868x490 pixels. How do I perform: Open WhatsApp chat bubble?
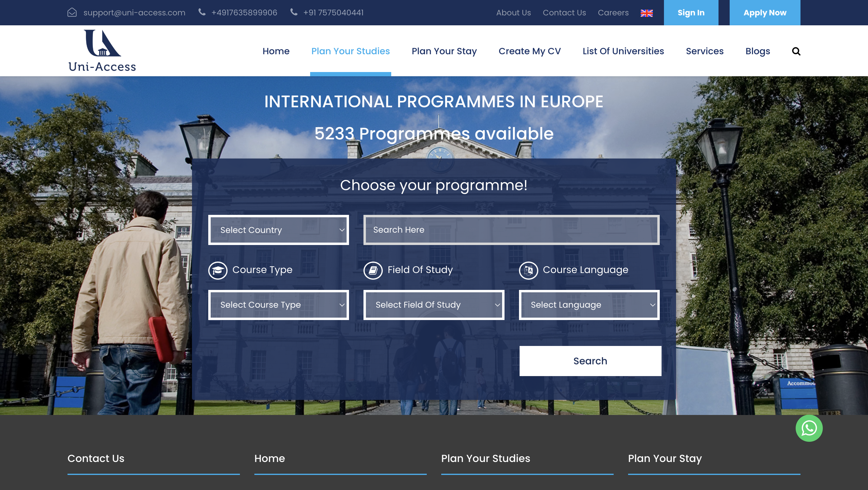809,428
